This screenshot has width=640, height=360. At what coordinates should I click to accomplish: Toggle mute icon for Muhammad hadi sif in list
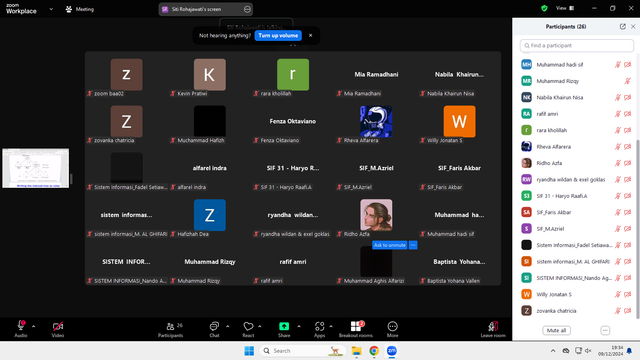coord(618,64)
